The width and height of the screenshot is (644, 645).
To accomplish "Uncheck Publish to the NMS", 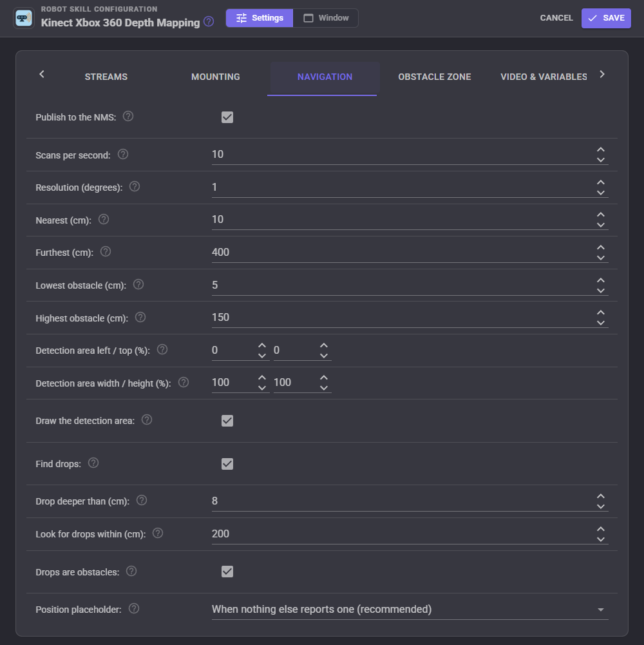I will pos(227,117).
